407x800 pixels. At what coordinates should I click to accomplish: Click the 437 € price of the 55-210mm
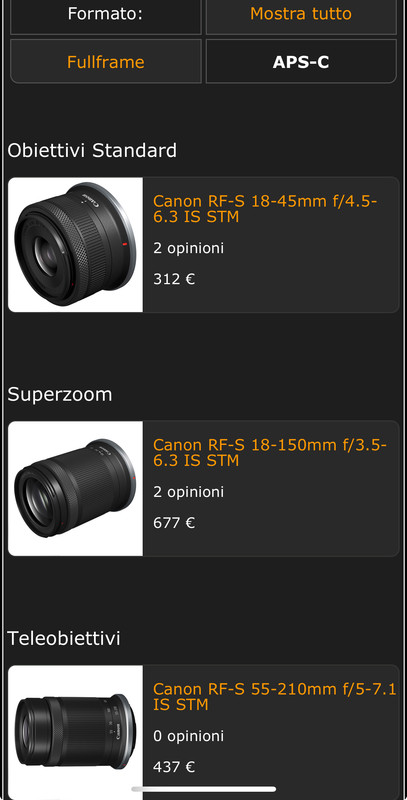pos(174,767)
